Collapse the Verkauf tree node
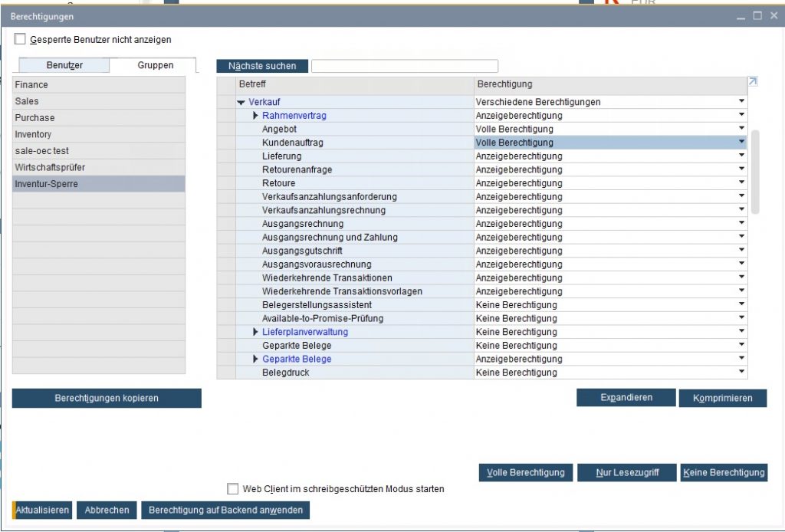 tap(241, 102)
